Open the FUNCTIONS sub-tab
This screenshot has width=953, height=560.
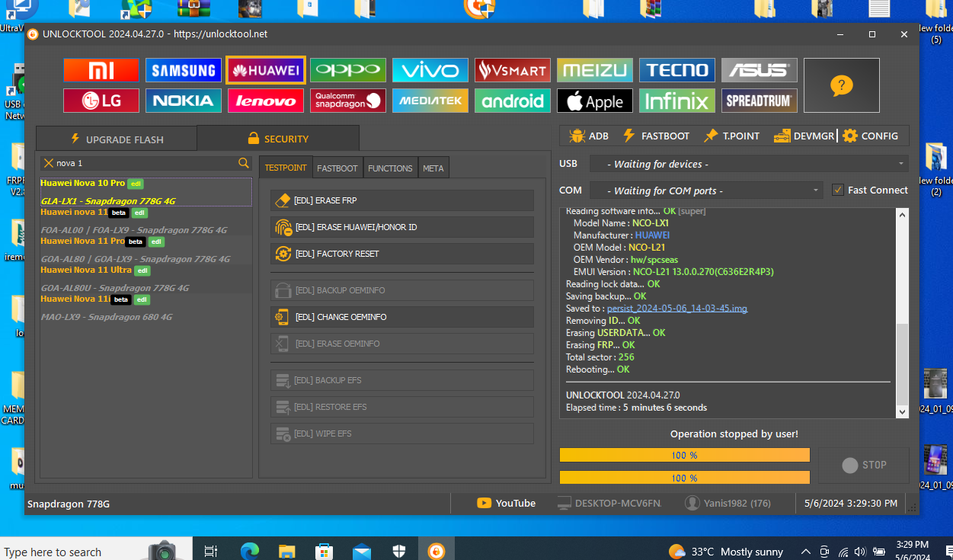pyautogui.click(x=390, y=168)
